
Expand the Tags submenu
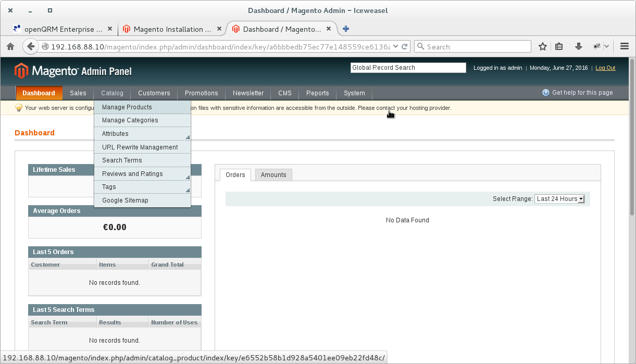click(142, 187)
